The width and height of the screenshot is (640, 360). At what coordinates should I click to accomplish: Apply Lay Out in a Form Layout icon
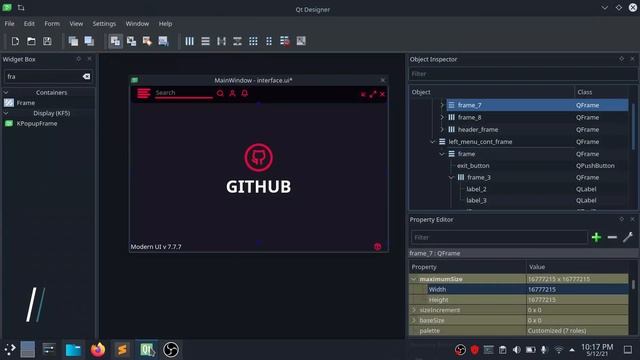[x=269, y=41]
